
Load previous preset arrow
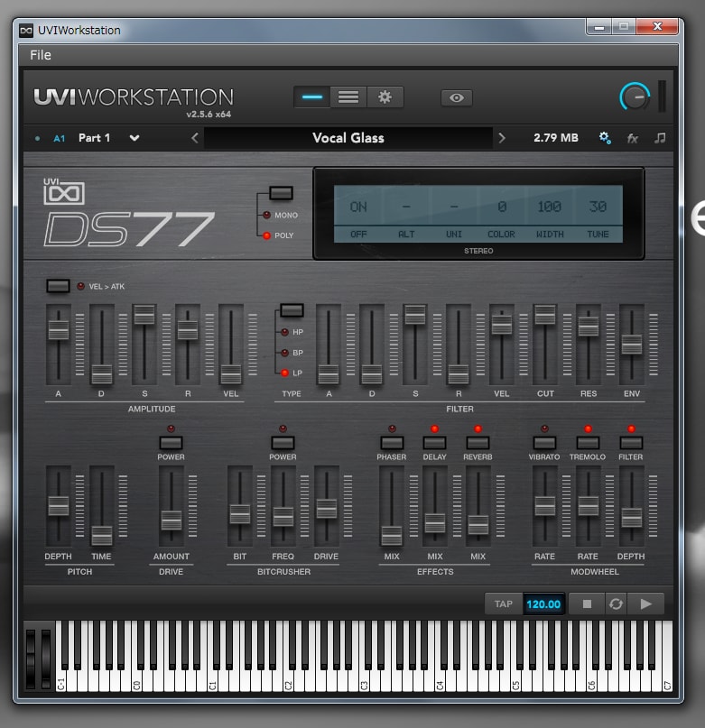pyautogui.click(x=195, y=138)
